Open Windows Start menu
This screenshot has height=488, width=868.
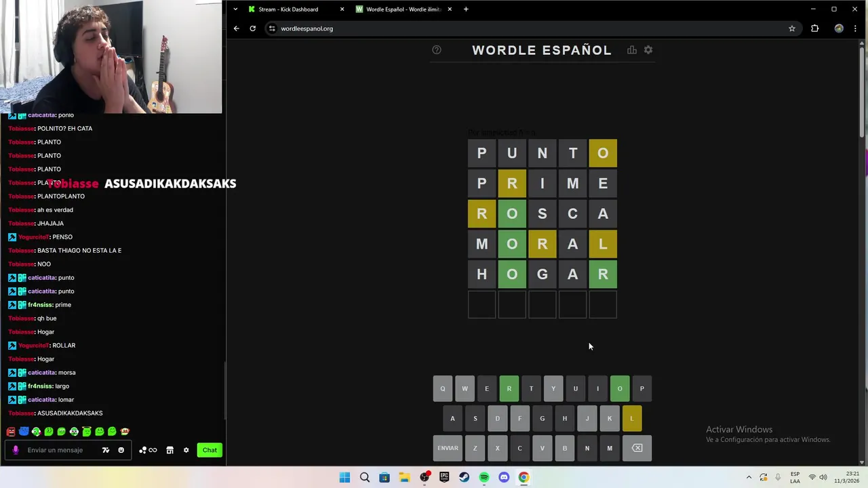[x=344, y=477]
